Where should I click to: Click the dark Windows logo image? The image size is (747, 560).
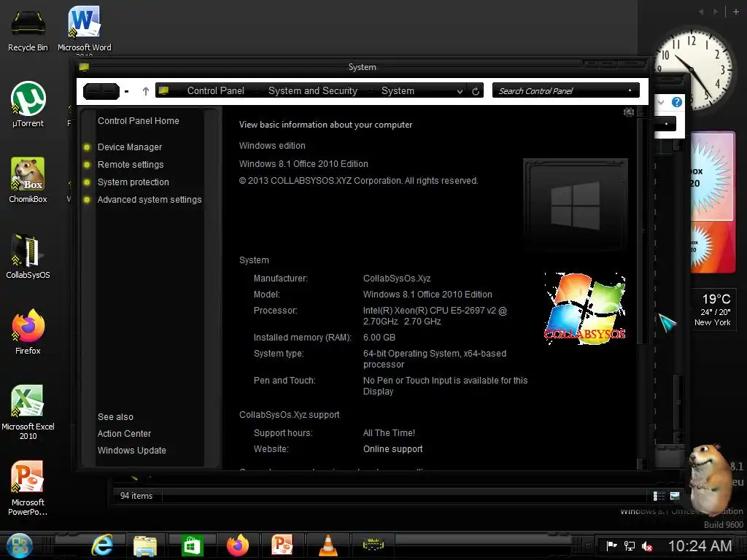pos(575,204)
